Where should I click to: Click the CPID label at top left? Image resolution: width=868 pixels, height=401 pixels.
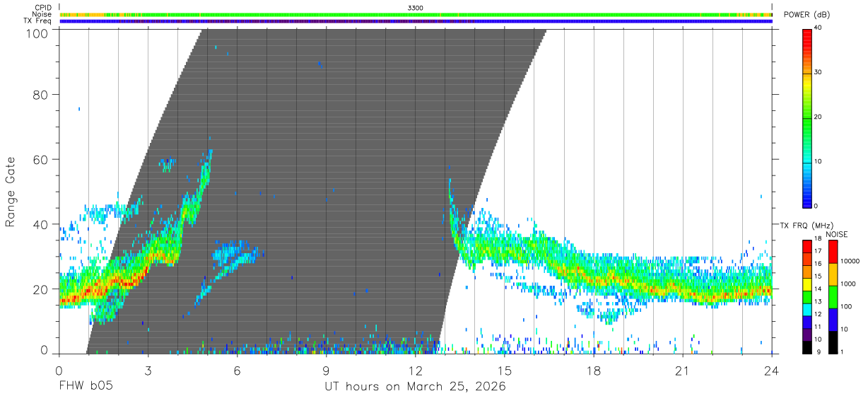42,8
